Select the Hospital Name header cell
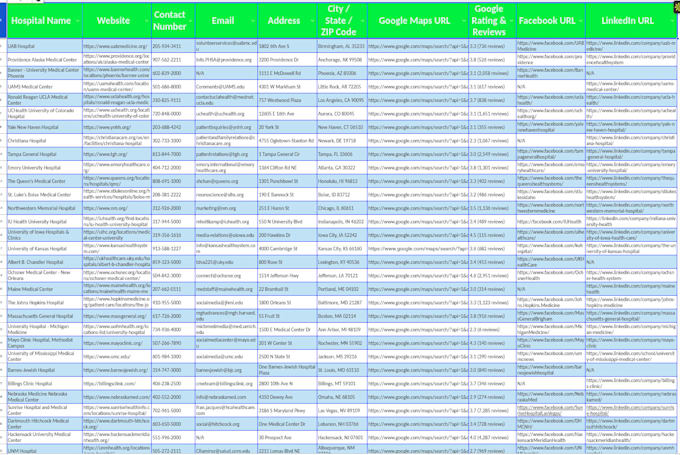Viewport: 680px width, 455px height. 44,20
